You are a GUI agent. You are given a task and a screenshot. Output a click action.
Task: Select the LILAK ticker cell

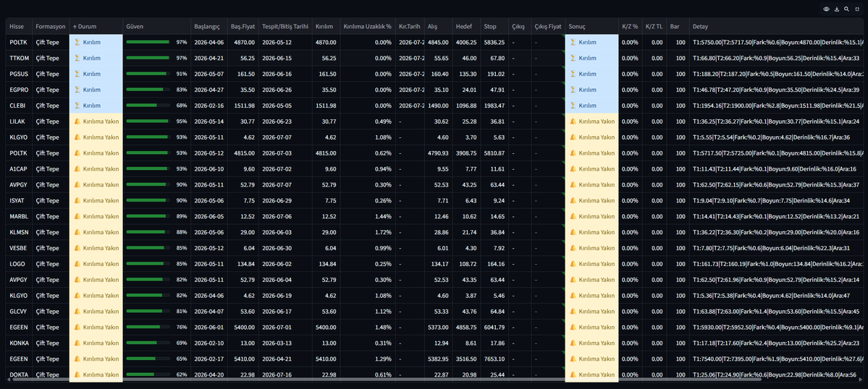[19, 121]
